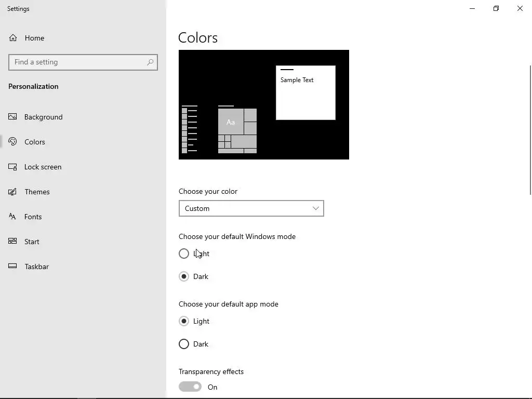
Task: Click the Lock screen icon
Action: [13, 167]
